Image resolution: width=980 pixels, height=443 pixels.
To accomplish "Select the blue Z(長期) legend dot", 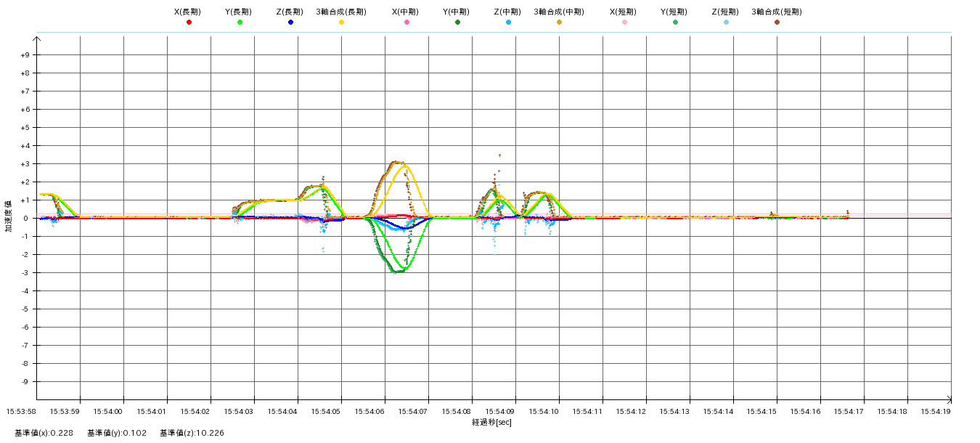I will tap(290, 23).
